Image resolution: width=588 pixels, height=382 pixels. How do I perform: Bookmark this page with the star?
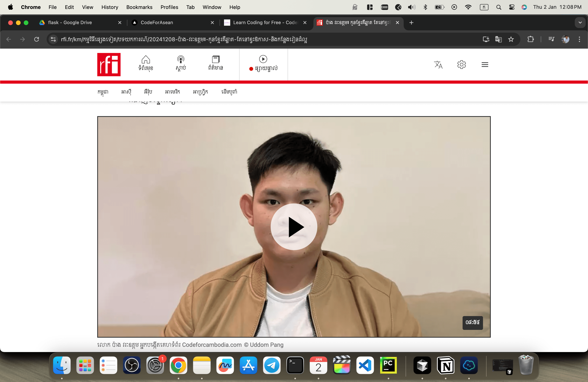click(x=511, y=39)
